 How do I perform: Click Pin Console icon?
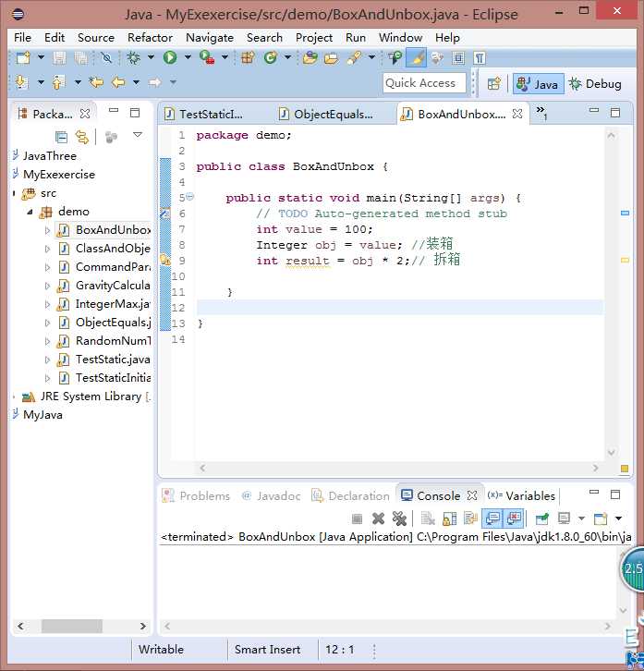tap(542, 518)
